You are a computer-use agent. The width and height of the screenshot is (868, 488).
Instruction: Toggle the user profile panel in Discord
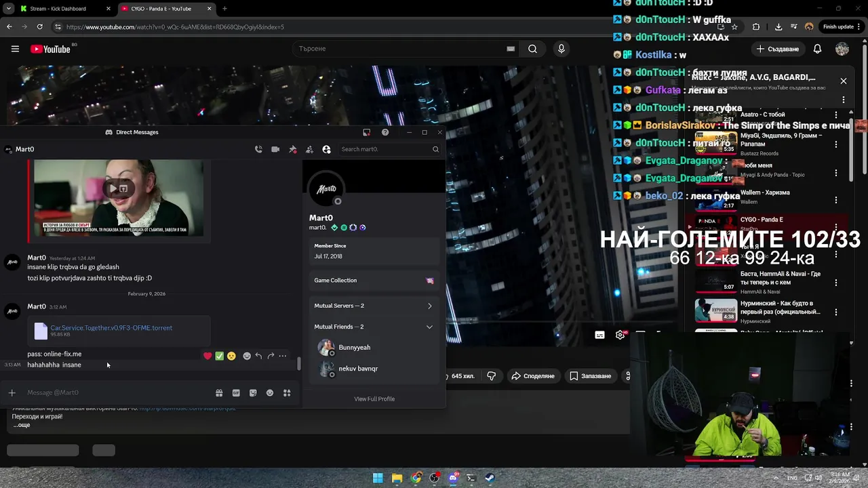pyautogui.click(x=326, y=149)
